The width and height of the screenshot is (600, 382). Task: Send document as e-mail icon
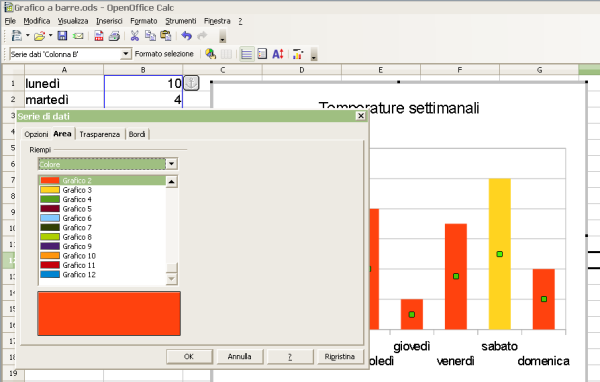point(78,36)
